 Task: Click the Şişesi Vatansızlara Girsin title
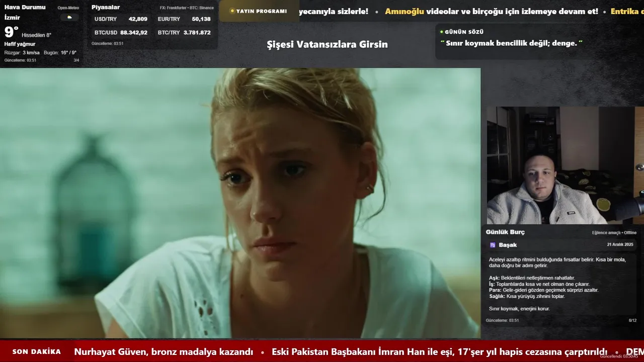pyautogui.click(x=327, y=44)
